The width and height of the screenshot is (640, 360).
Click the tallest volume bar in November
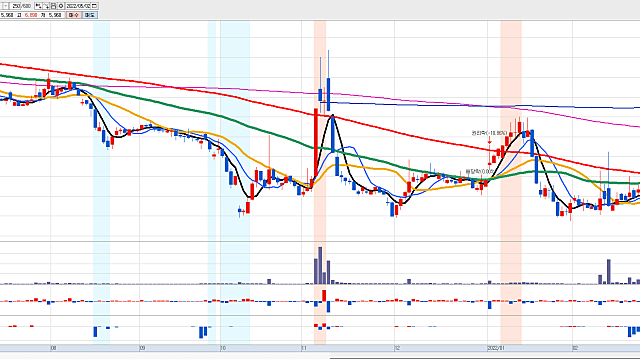pos(320,265)
